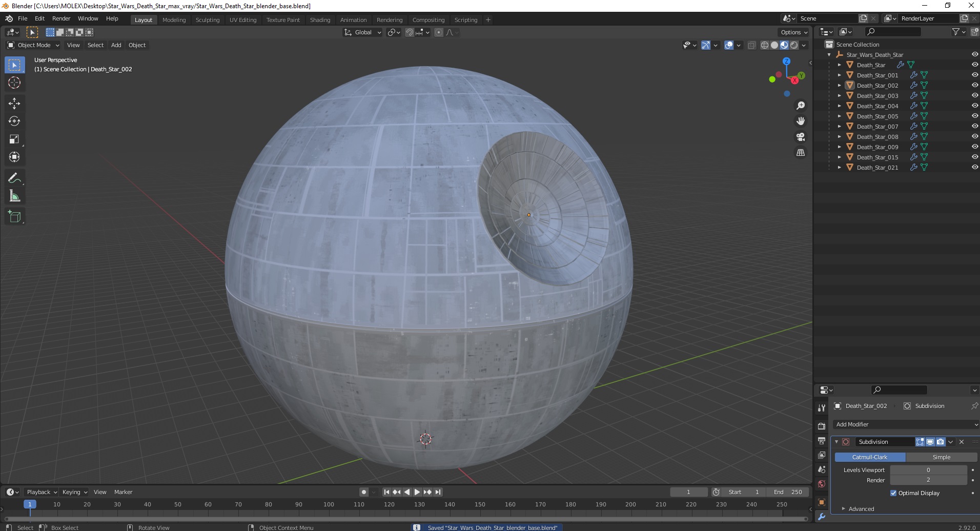Switch to the Sculpting workspace tab
The image size is (980, 531).
(207, 20)
